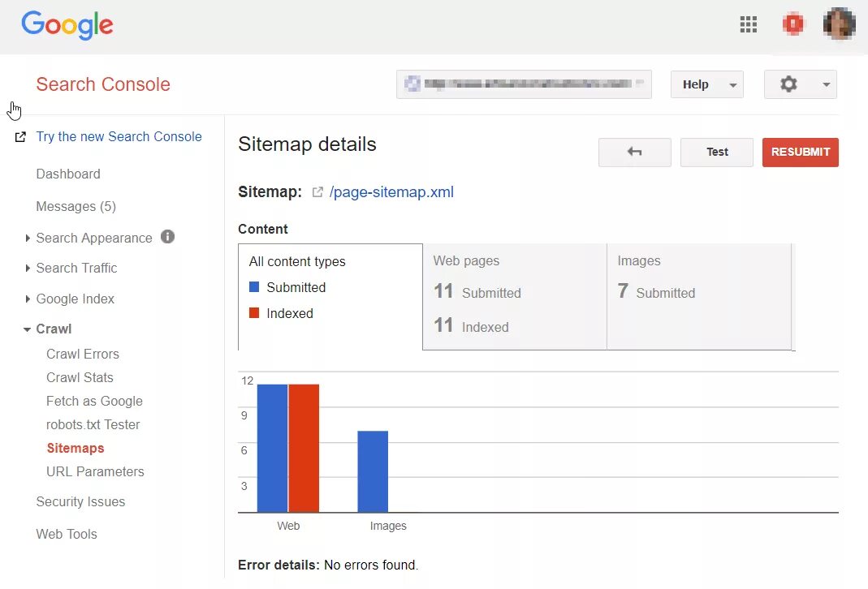The width and height of the screenshot is (868, 589).
Task: Open Web Tools
Action: (x=67, y=534)
